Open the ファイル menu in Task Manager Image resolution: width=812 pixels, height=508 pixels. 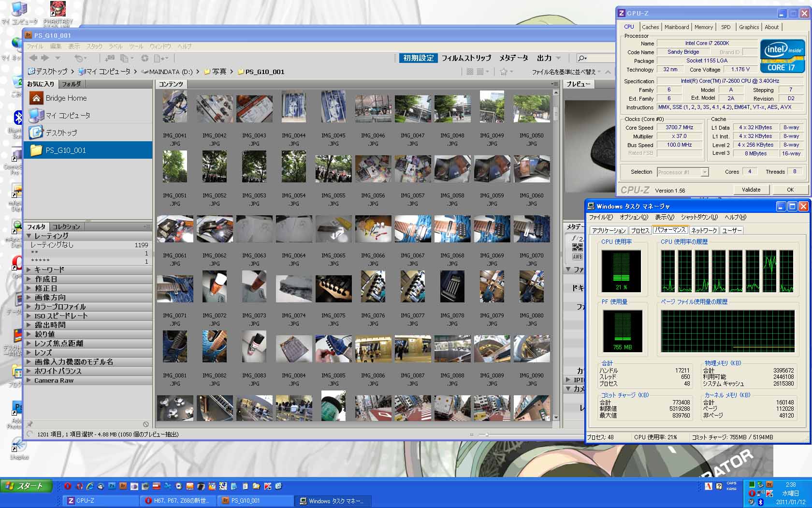tap(601, 217)
